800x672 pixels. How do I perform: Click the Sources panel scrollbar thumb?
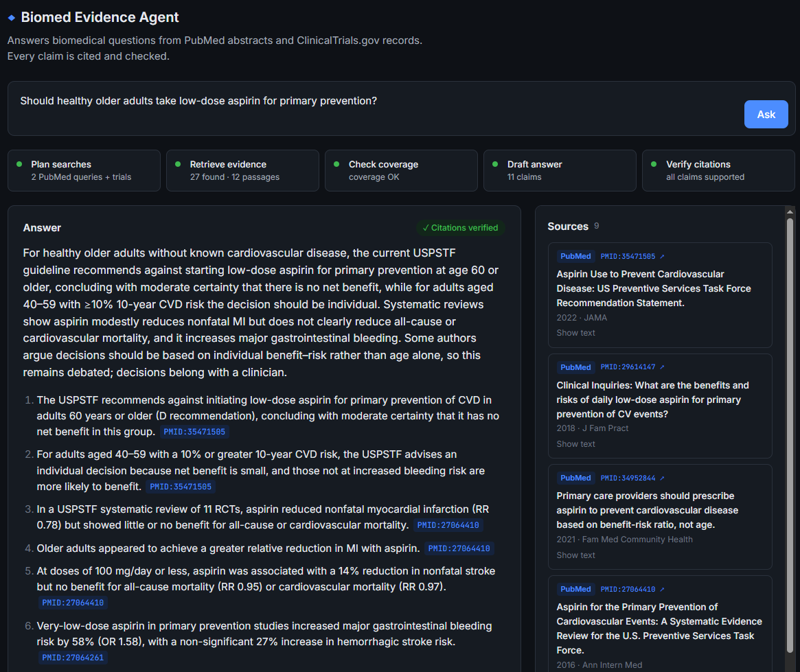[x=790, y=435]
